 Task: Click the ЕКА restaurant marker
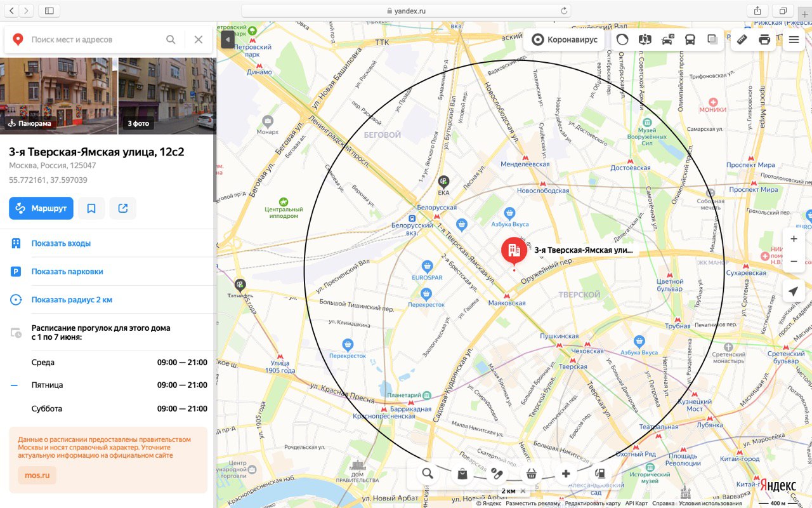(x=444, y=182)
